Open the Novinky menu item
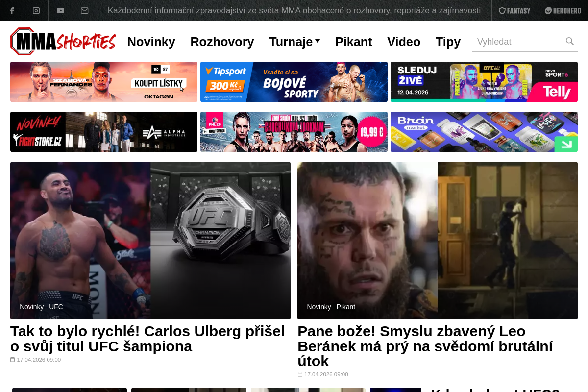Viewport: 588px width, 392px height. point(151,42)
